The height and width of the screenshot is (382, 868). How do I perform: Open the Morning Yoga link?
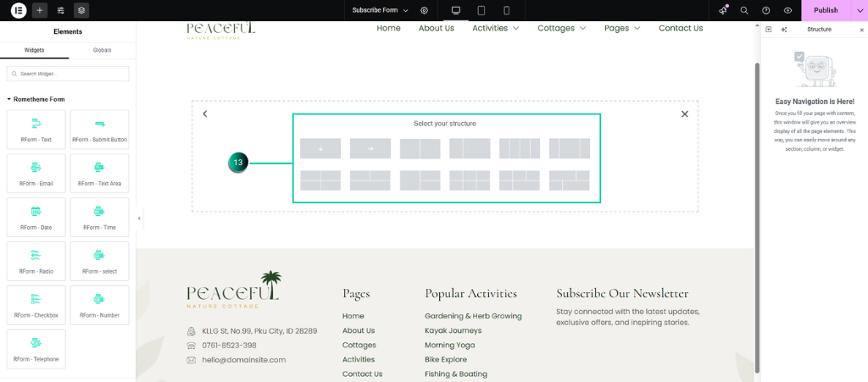[x=449, y=345]
